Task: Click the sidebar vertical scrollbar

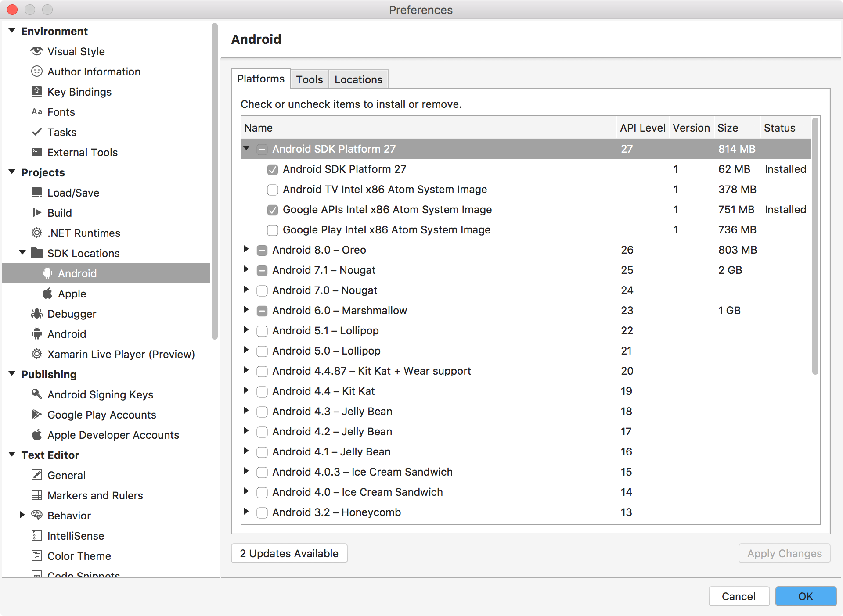Action: click(x=215, y=181)
